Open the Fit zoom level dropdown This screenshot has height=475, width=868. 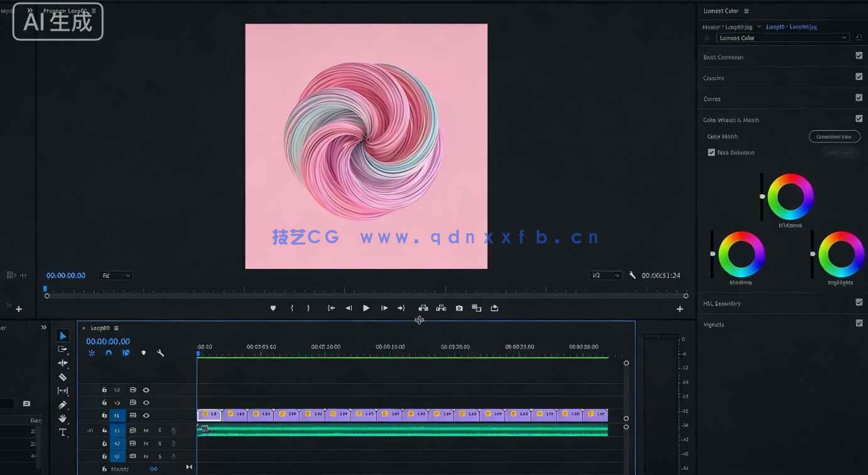click(115, 275)
